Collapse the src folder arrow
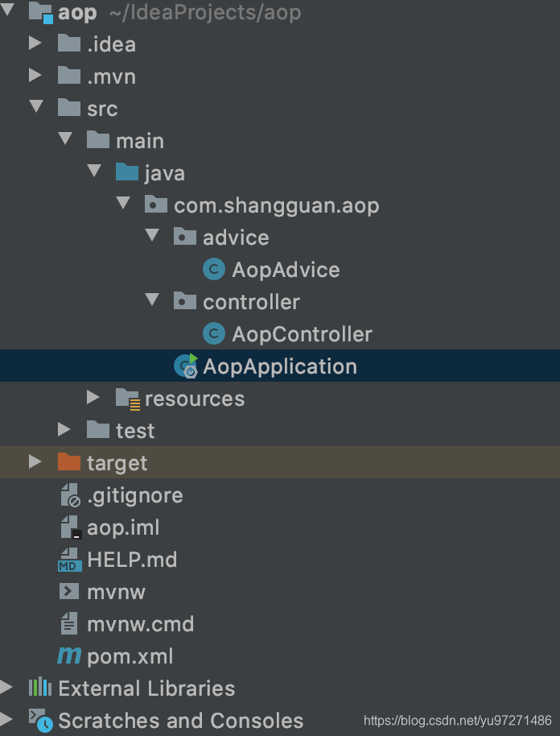Image resolution: width=560 pixels, height=736 pixels. pyautogui.click(x=35, y=108)
